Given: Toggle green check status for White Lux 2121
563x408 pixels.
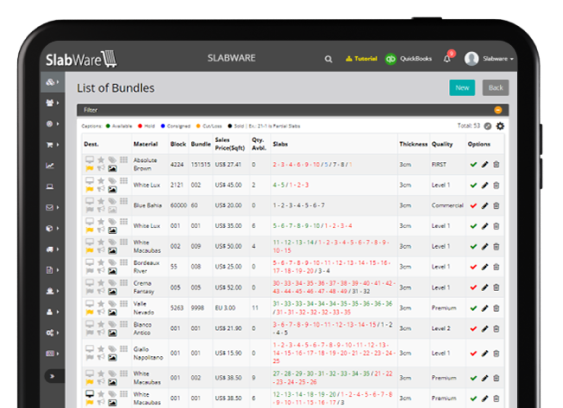Looking at the screenshot, I should [x=474, y=185].
